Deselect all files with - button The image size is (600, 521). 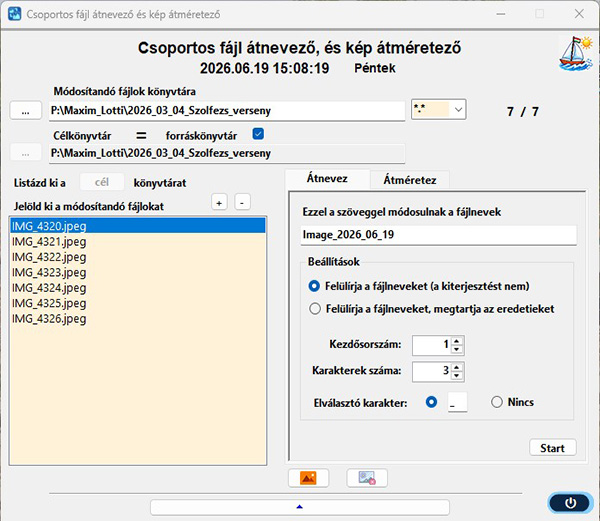242,203
